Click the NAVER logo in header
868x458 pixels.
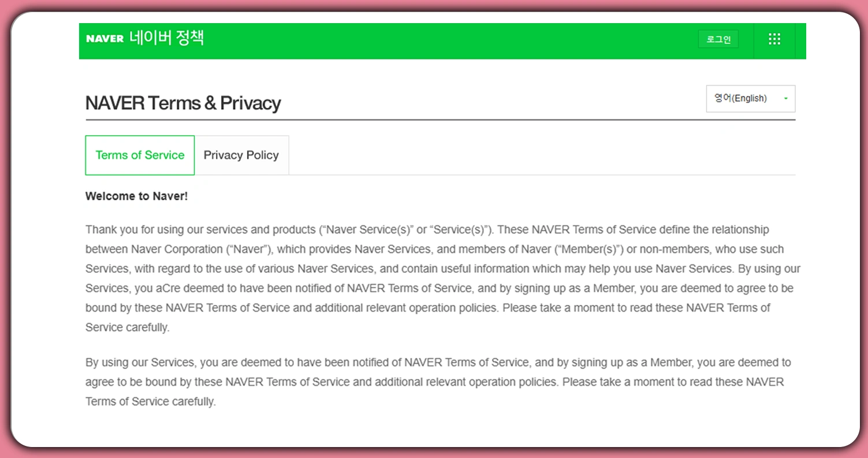(105, 39)
